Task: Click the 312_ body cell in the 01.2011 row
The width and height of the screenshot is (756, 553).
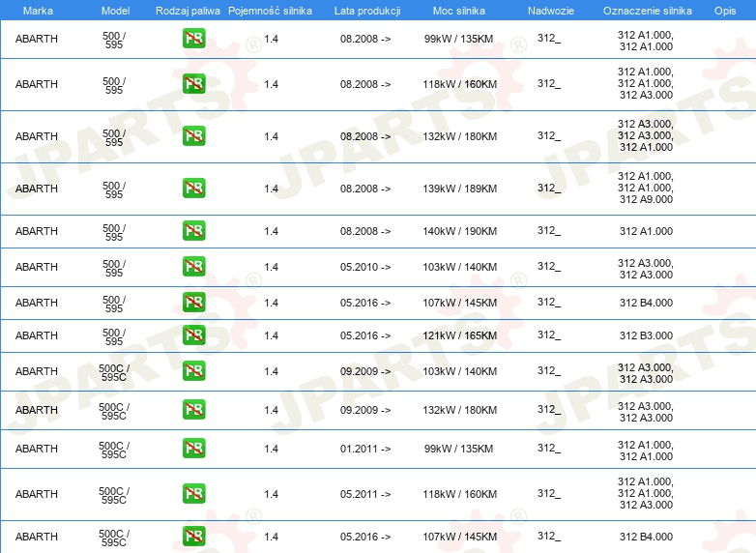Action: click(x=549, y=449)
